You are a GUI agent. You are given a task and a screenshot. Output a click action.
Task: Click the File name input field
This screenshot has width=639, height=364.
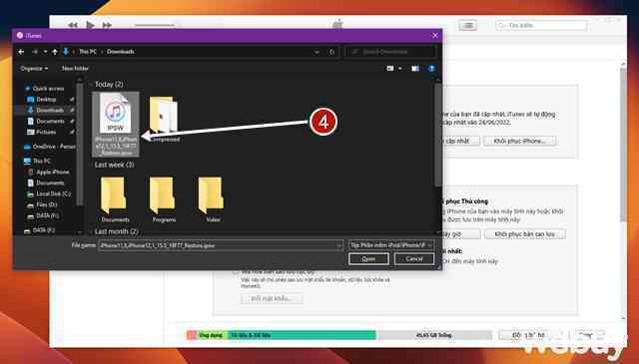(x=218, y=245)
